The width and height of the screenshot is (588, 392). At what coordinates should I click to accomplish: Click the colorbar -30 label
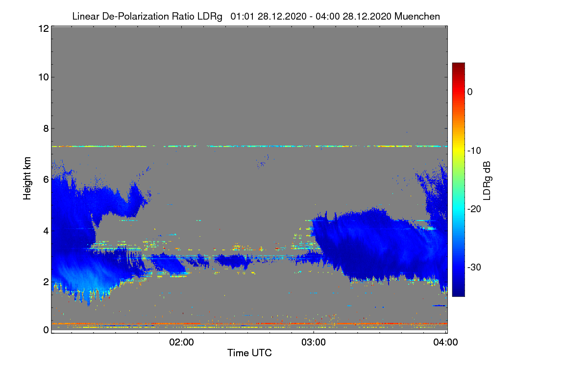(474, 268)
